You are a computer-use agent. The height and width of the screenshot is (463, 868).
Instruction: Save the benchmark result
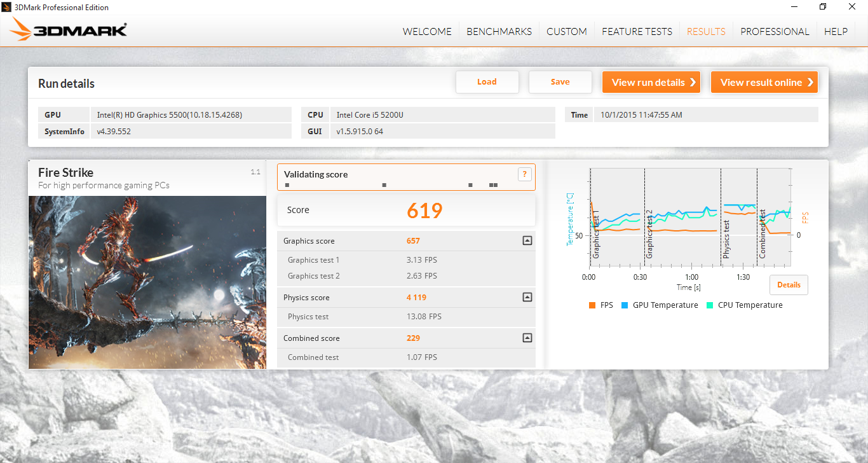[x=560, y=82]
